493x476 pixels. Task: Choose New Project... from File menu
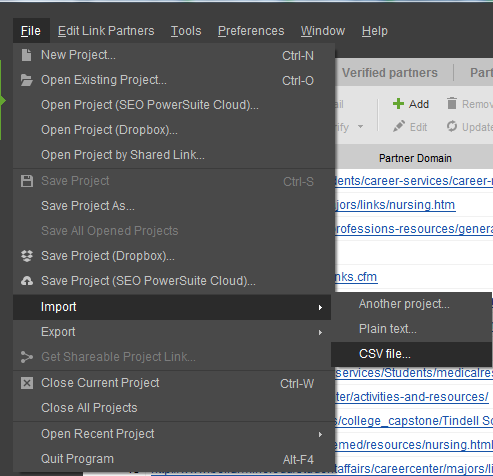(173, 55)
